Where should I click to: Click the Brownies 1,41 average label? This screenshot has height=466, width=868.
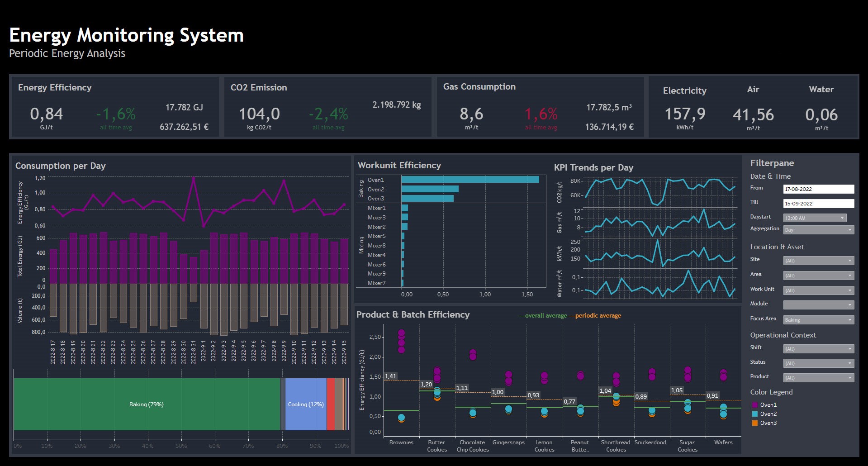[390, 376]
